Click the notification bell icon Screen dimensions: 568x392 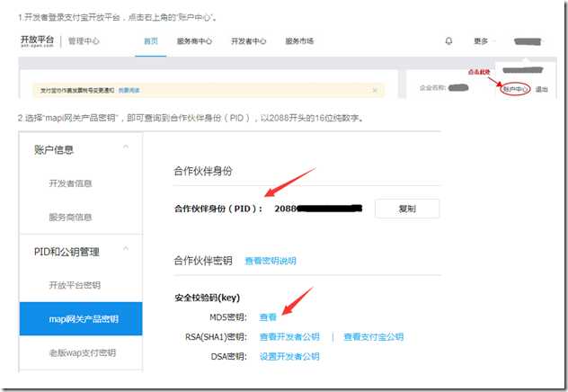click(448, 41)
